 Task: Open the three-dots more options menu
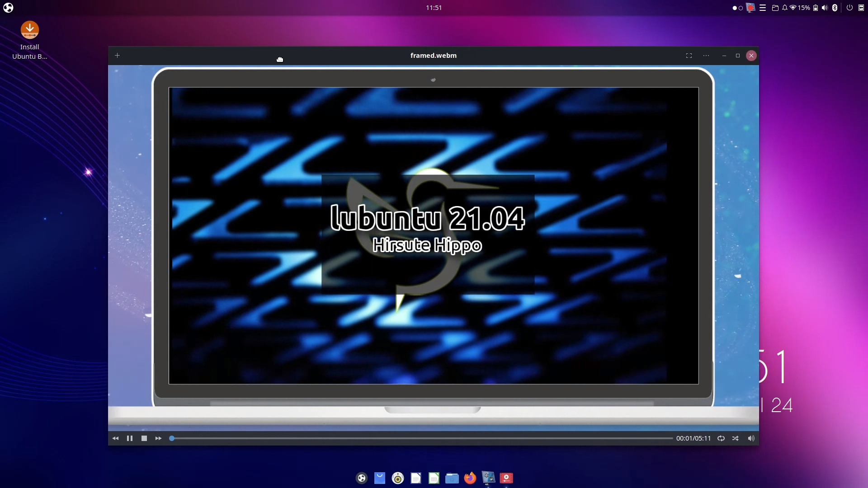click(x=706, y=56)
